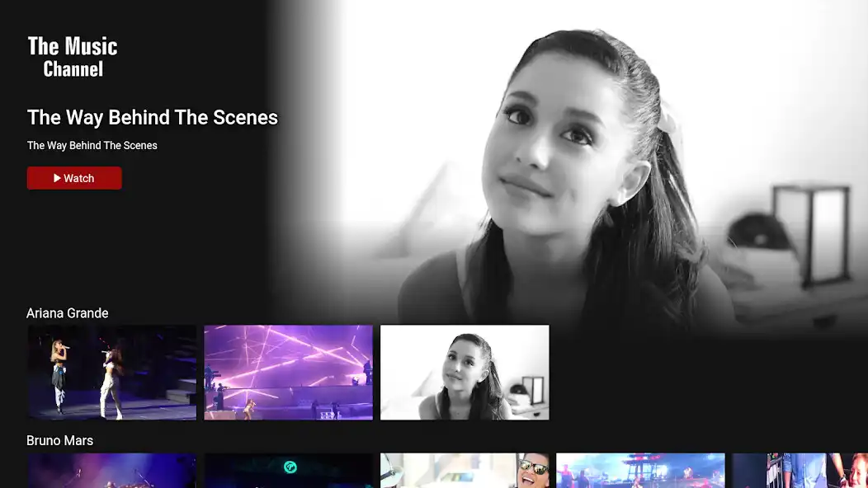Click the play triangle icon inside Watch

pos(58,178)
